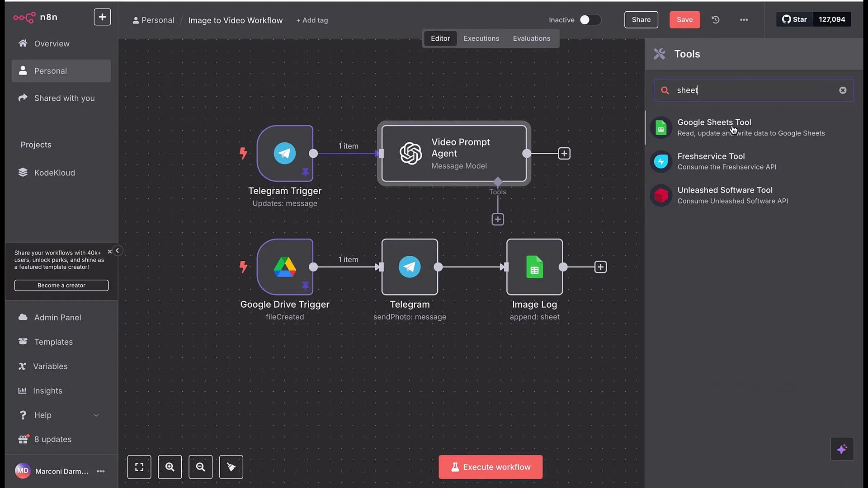Image resolution: width=868 pixels, height=488 pixels.
Task: Click the Share button
Action: click(x=641, y=20)
